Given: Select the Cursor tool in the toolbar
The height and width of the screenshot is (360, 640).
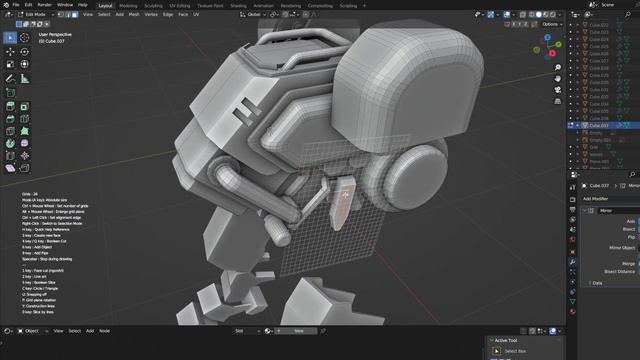Looking at the screenshot, I should point(24,38).
